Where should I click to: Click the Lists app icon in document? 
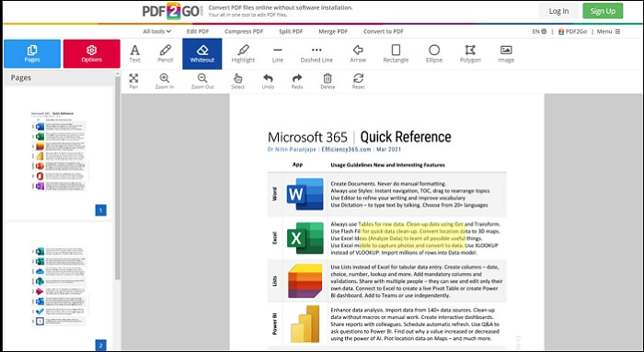pyautogui.click(x=305, y=281)
